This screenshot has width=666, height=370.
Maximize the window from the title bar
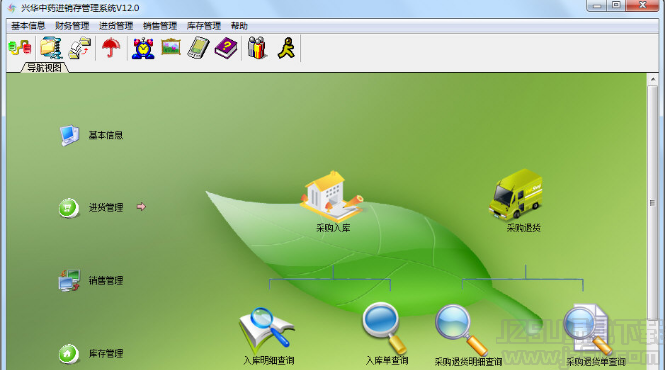click(616, 5)
